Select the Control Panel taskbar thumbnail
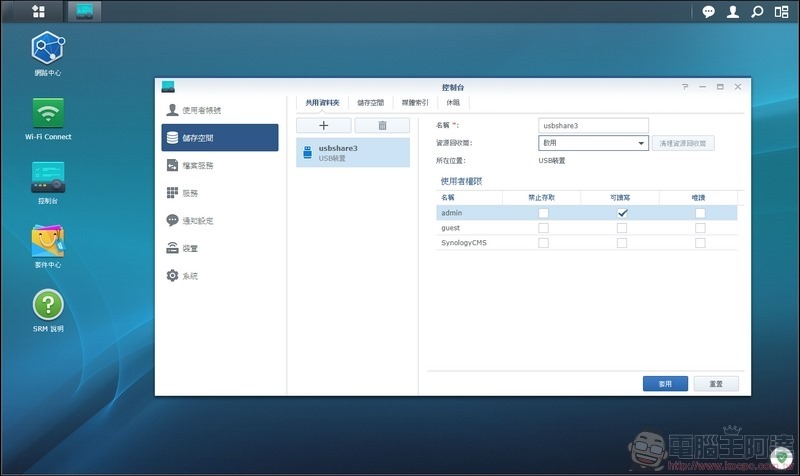This screenshot has width=800, height=476. (85, 11)
